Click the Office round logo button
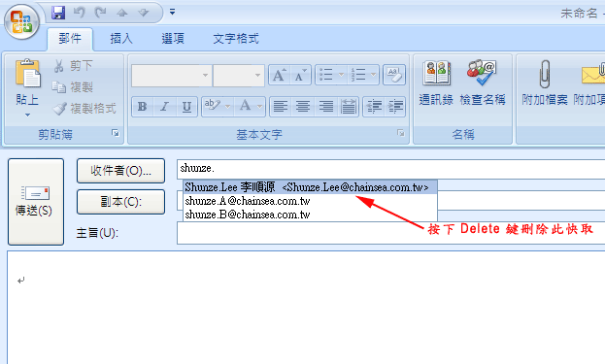The width and height of the screenshot is (605, 364). [x=21, y=22]
